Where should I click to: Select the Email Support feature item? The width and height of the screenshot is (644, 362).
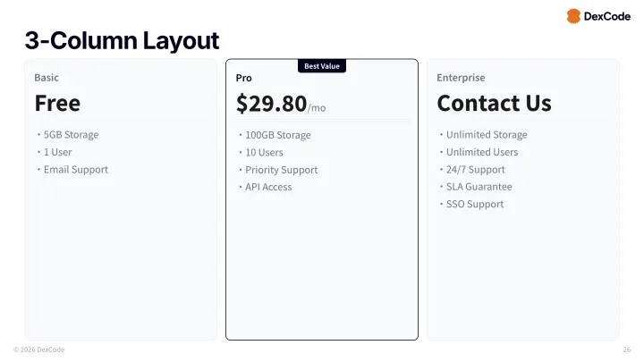pos(75,170)
